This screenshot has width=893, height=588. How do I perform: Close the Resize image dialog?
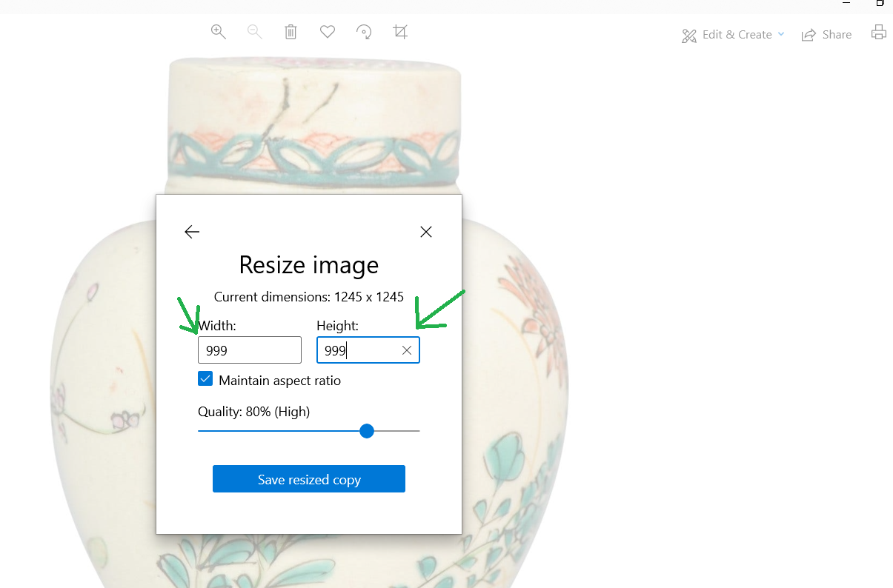(x=426, y=232)
